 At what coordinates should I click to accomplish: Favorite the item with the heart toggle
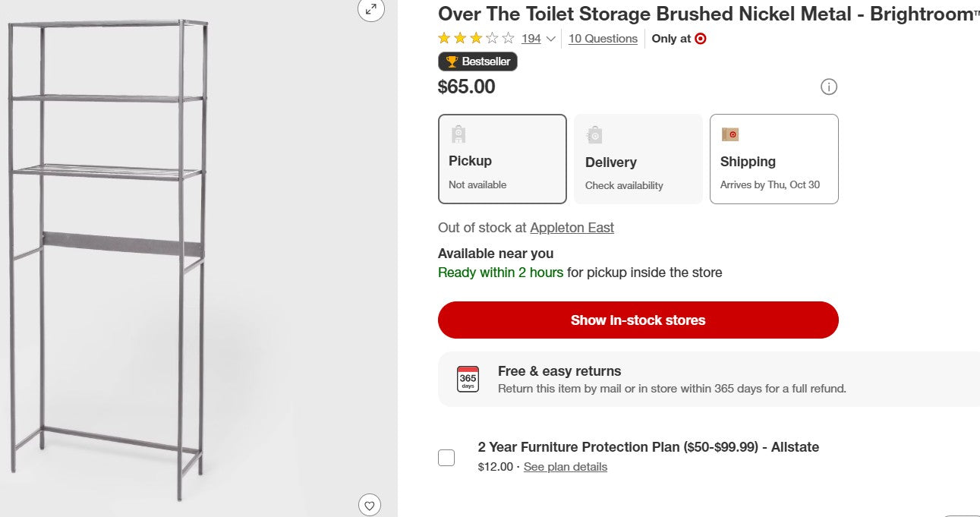coord(370,505)
